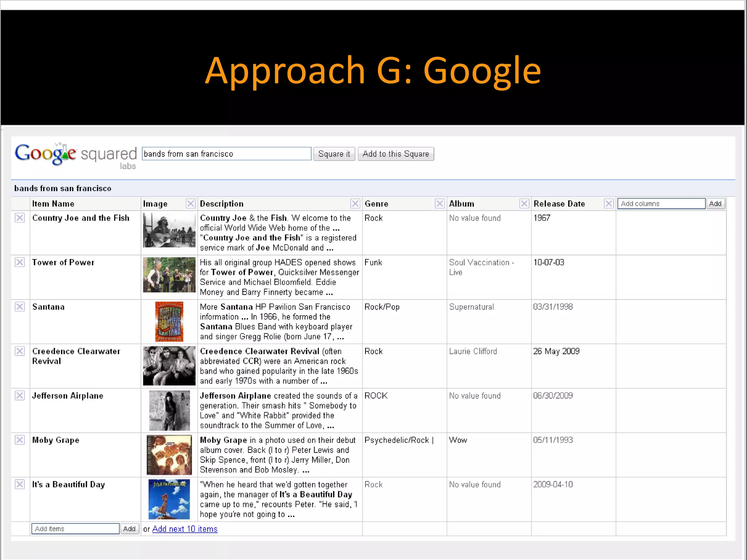Image resolution: width=747 pixels, height=560 pixels.
Task: Remove the Genre column with its X icon
Action: (x=440, y=204)
